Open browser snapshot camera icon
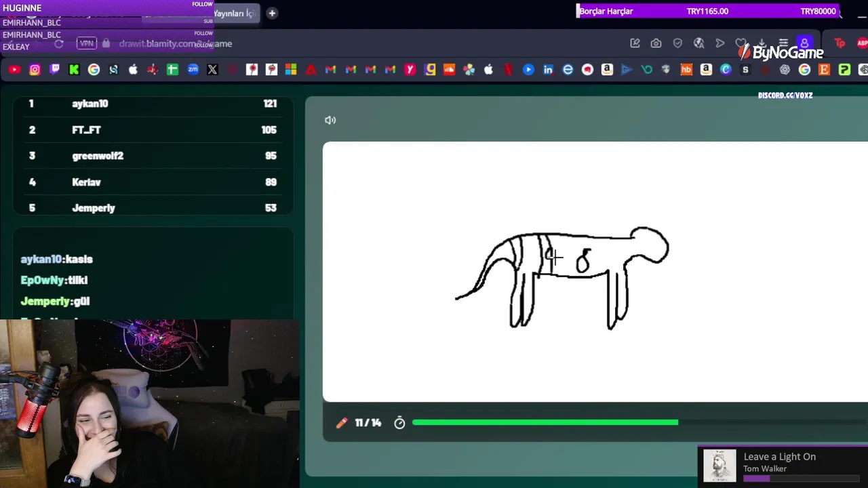868x488 pixels. tap(656, 43)
